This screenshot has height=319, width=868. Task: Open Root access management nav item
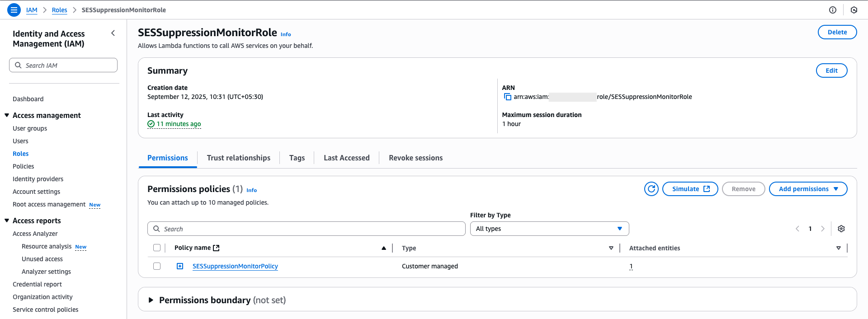49,204
